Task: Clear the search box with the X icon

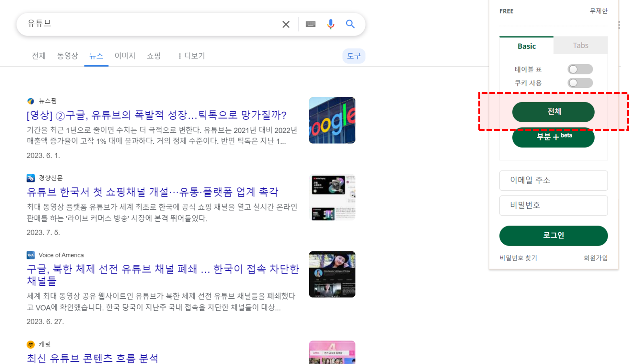Action: point(286,24)
